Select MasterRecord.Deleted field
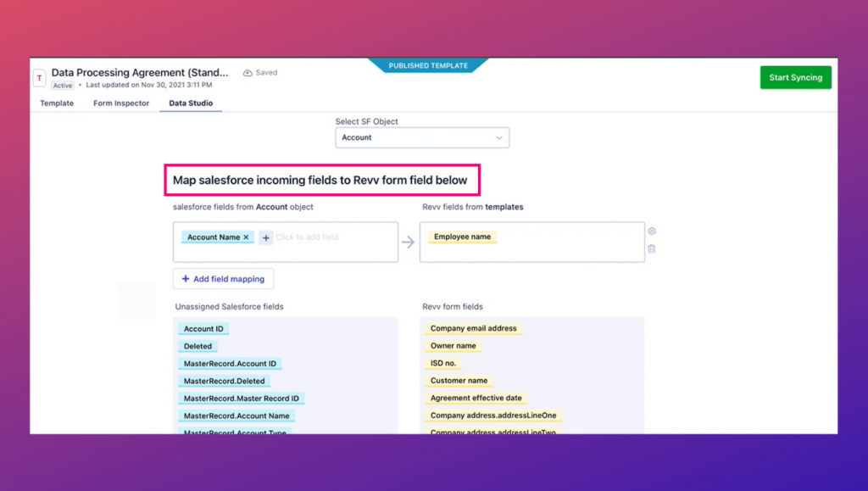The height and width of the screenshot is (491, 868). 224,381
